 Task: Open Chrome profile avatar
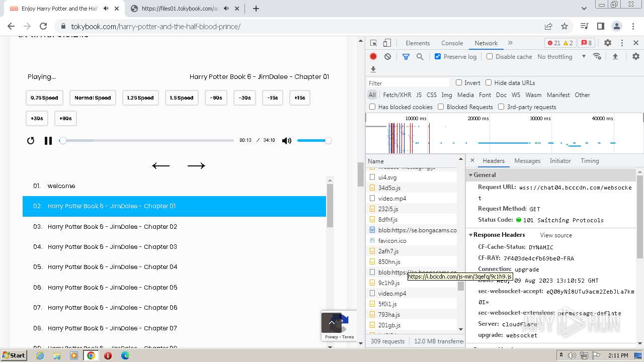point(617,26)
